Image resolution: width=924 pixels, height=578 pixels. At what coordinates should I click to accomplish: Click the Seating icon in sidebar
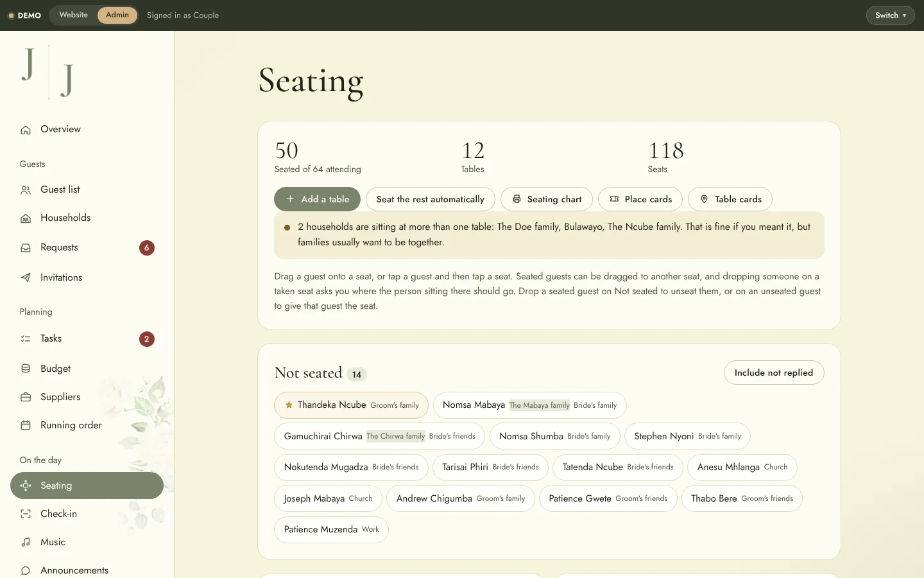pyautogui.click(x=26, y=486)
